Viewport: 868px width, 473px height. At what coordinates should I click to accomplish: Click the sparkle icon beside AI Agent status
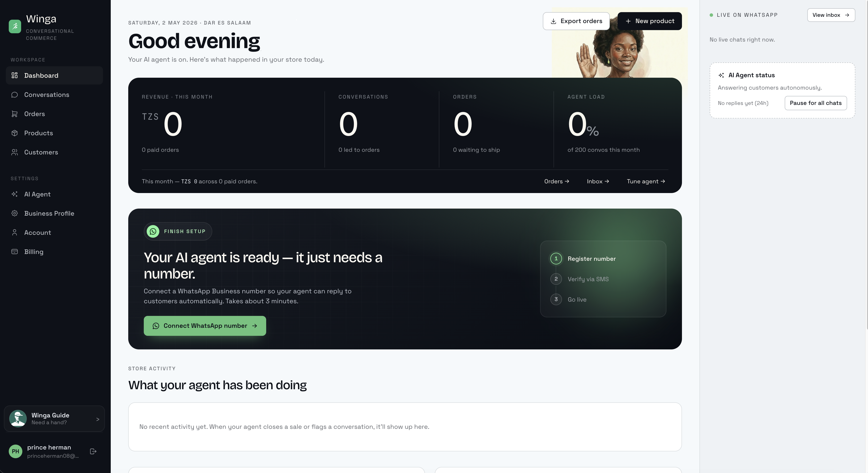(721, 75)
